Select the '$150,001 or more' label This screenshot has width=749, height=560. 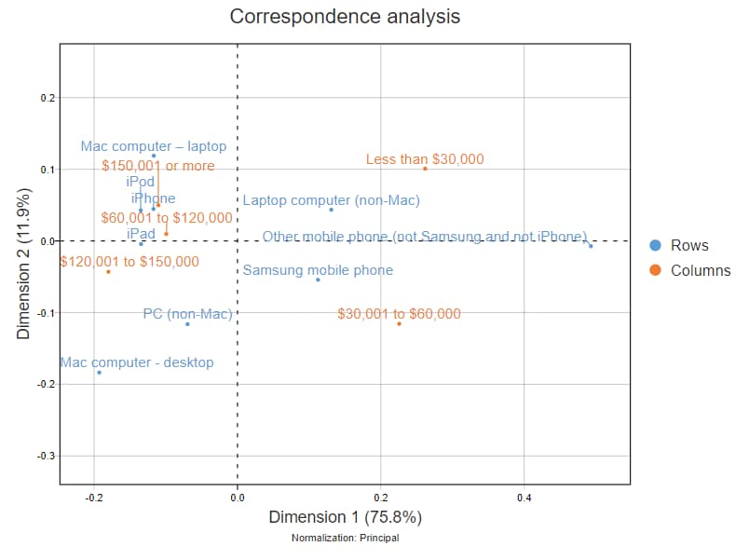pyautogui.click(x=158, y=166)
